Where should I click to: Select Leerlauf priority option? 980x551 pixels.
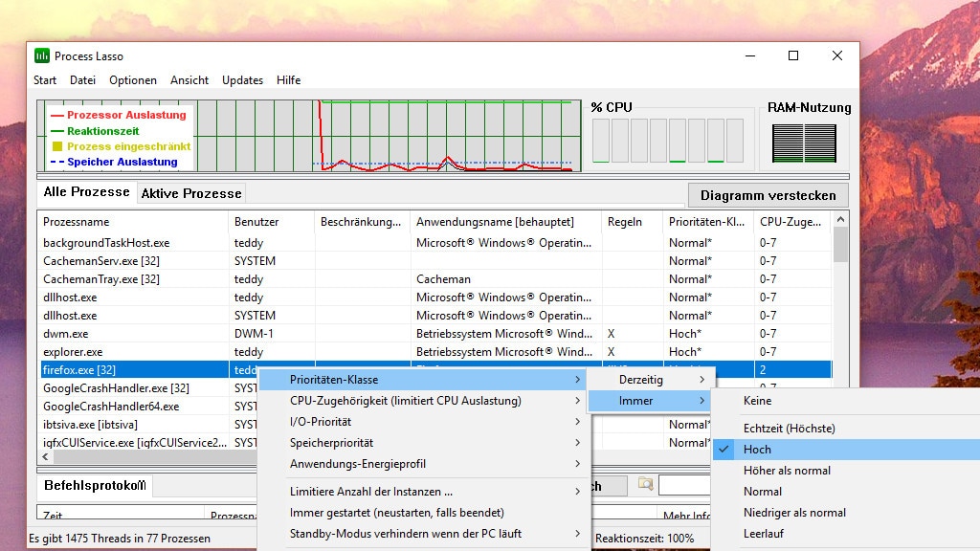[846, 534]
